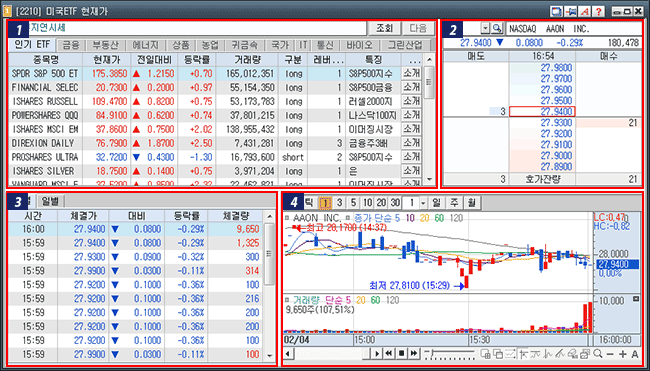Click the 27.9400 highlighted order book price
The width and height of the screenshot is (650, 371).
[542, 112]
